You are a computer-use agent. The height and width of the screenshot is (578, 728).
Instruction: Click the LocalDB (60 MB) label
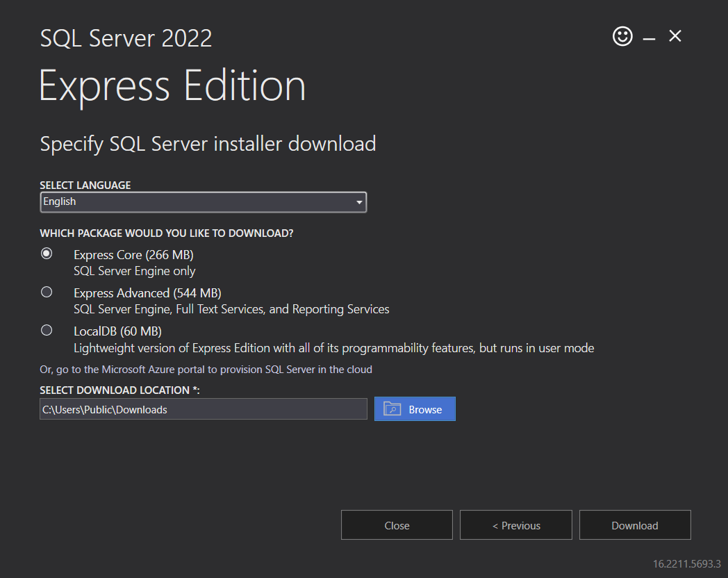click(x=117, y=331)
